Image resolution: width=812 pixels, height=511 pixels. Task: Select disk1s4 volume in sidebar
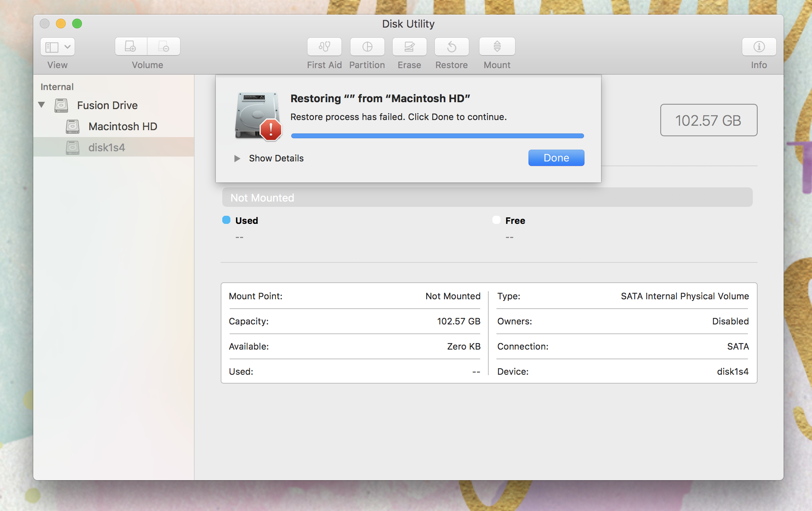coord(107,148)
